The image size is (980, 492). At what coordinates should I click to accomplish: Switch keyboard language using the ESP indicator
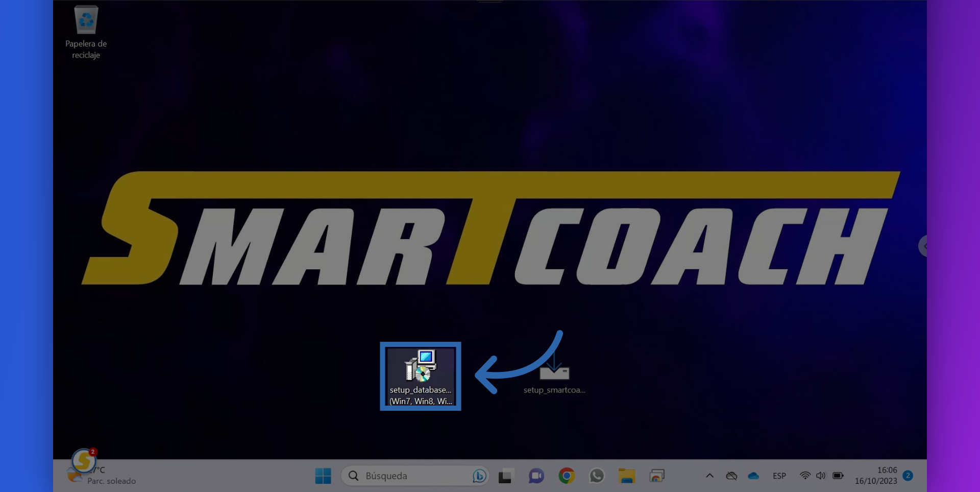779,476
